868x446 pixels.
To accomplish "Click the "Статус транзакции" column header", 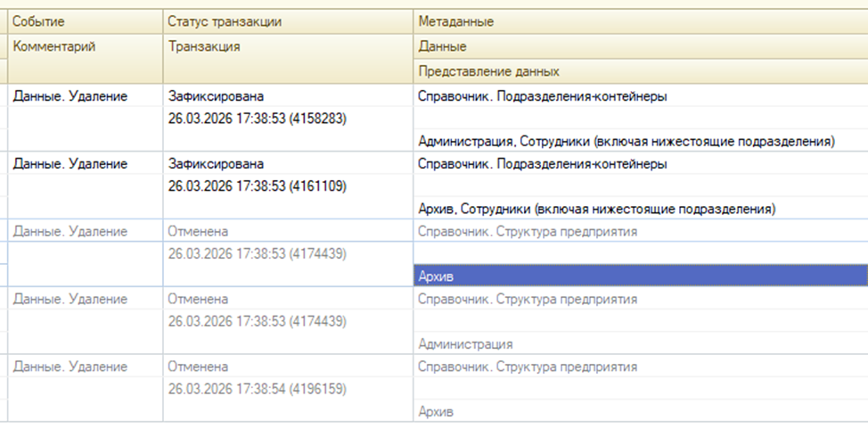I will pos(225,21).
